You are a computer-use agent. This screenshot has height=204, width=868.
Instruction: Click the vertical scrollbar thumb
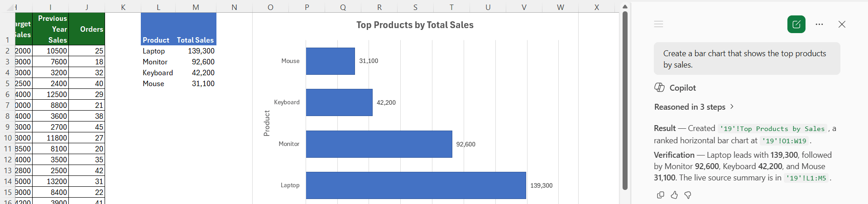tap(625, 101)
